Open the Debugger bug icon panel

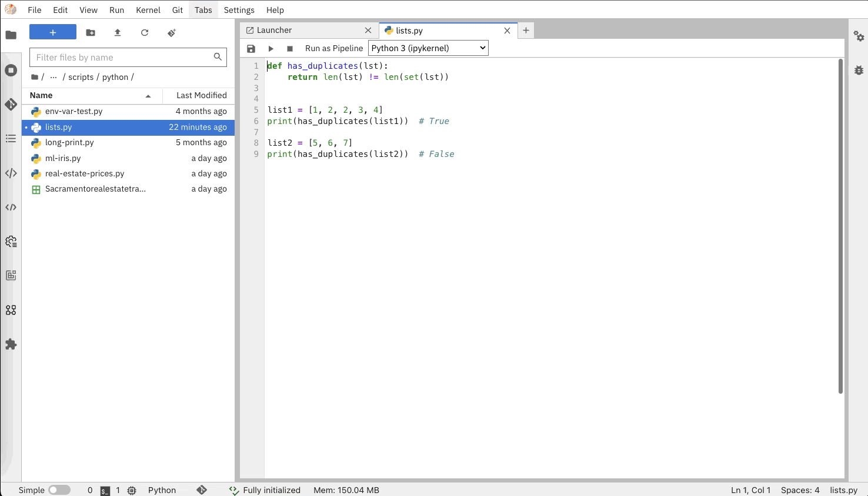[859, 71]
